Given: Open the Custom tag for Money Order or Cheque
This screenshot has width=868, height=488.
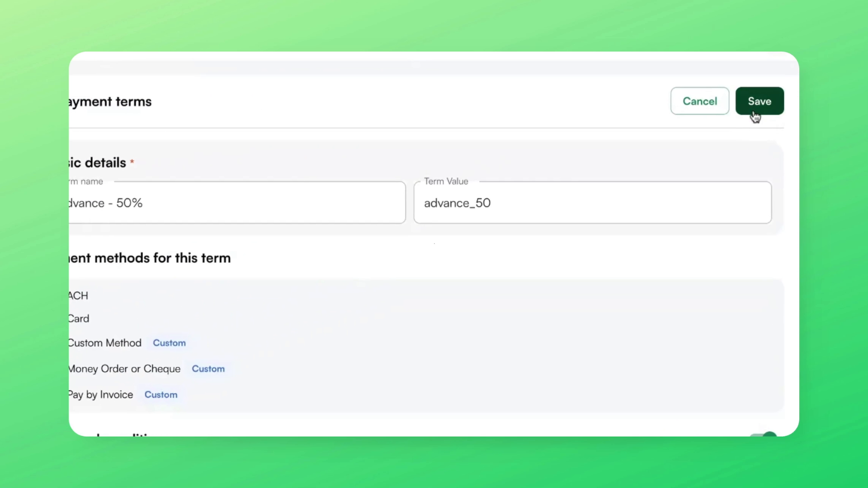Looking at the screenshot, I should (208, 369).
